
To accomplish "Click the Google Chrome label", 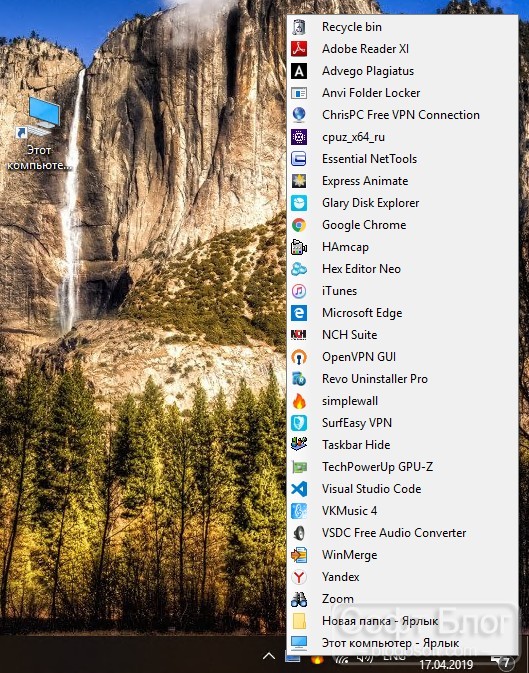I will point(364,225).
